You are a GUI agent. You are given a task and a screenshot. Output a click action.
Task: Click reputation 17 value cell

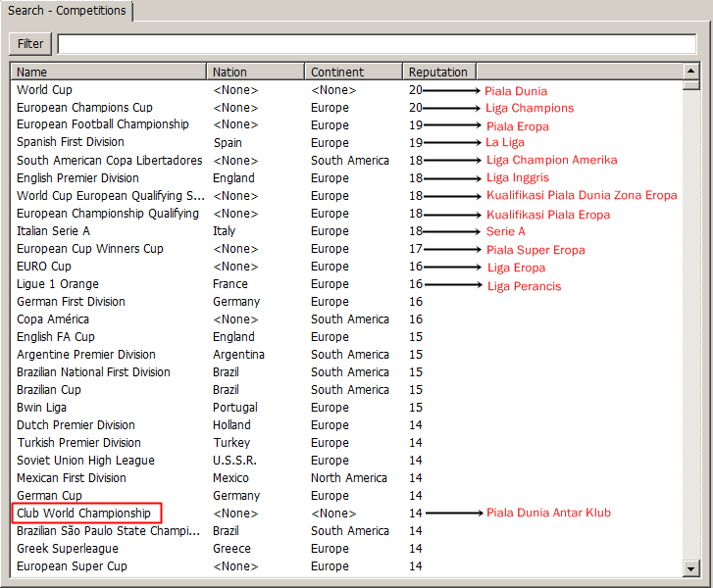[x=416, y=249]
